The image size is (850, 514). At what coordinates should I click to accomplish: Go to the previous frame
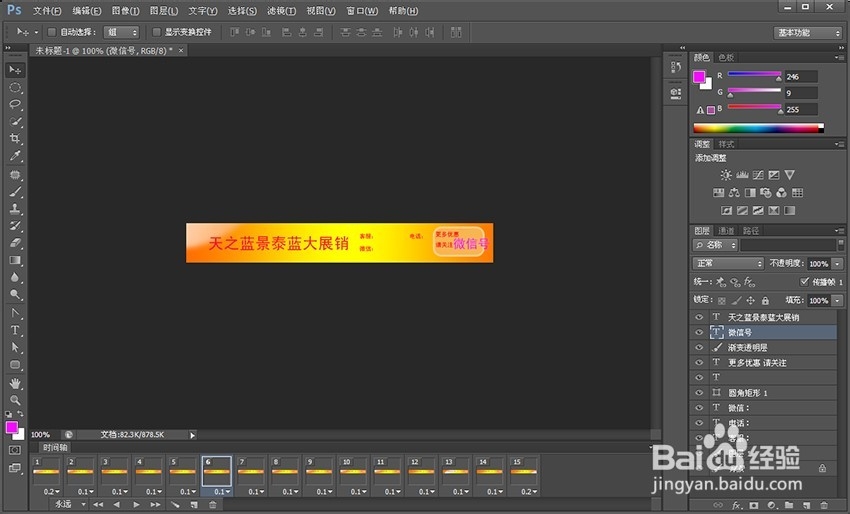[117, 505]
